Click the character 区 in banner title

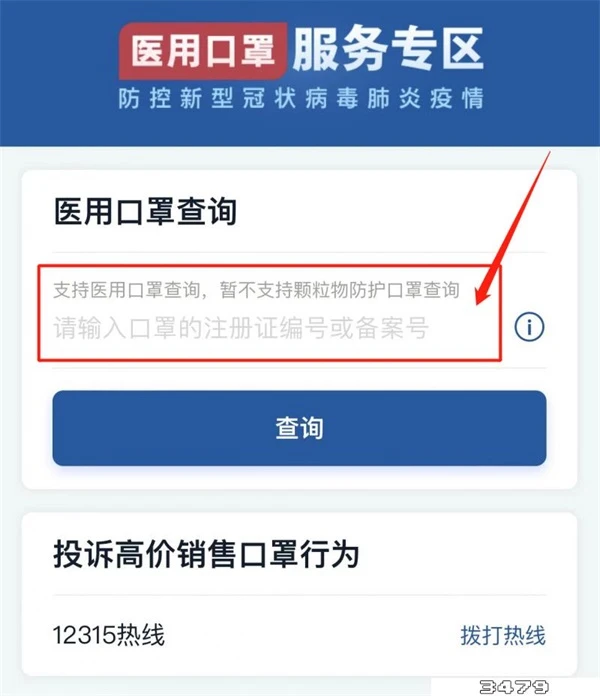[462, 49]
